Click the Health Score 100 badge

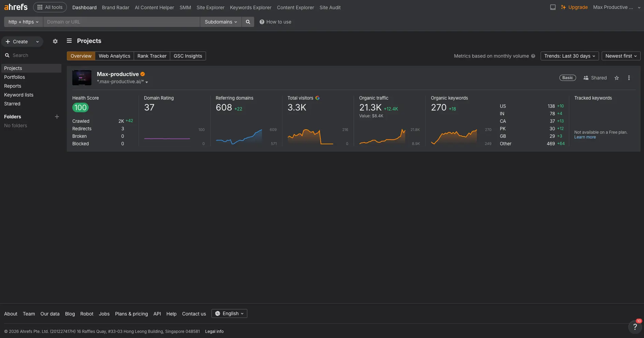80,107
